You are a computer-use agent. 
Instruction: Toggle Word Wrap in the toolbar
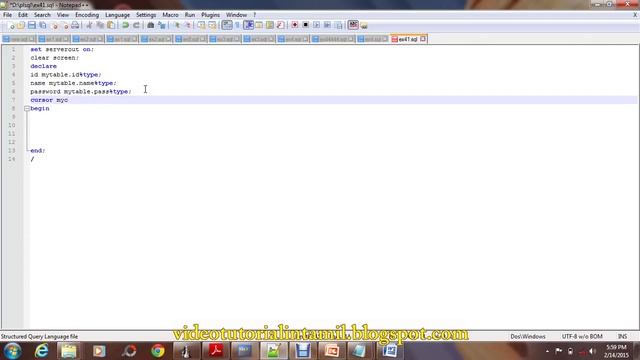pyautogui.click(x=227, y=25)
